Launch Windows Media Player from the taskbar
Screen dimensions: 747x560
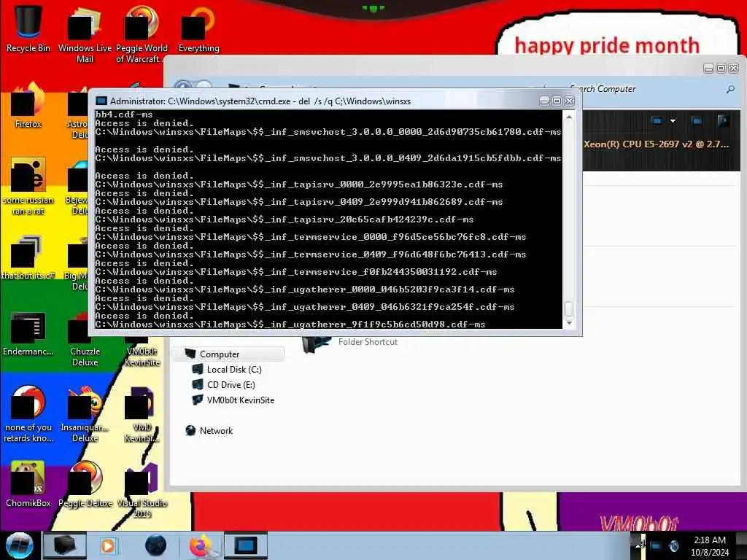(x=108, y=545)
